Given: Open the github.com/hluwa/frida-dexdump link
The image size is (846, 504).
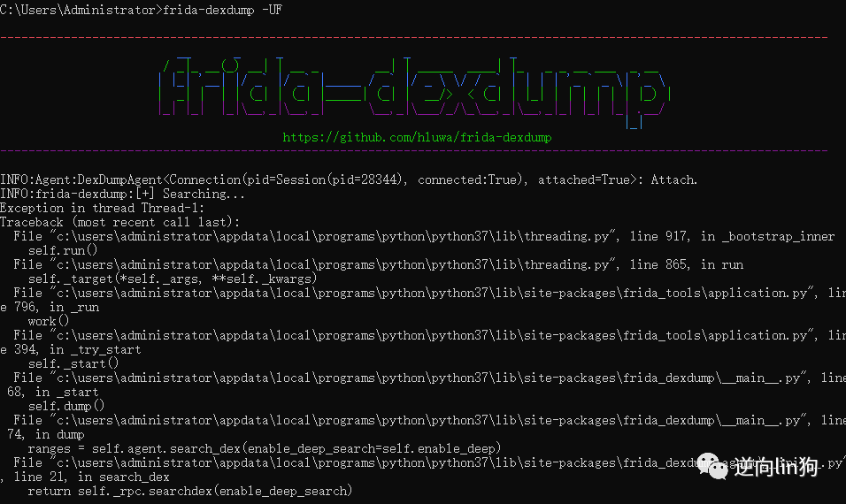Looking at the screenshot, I should point(417,137).
